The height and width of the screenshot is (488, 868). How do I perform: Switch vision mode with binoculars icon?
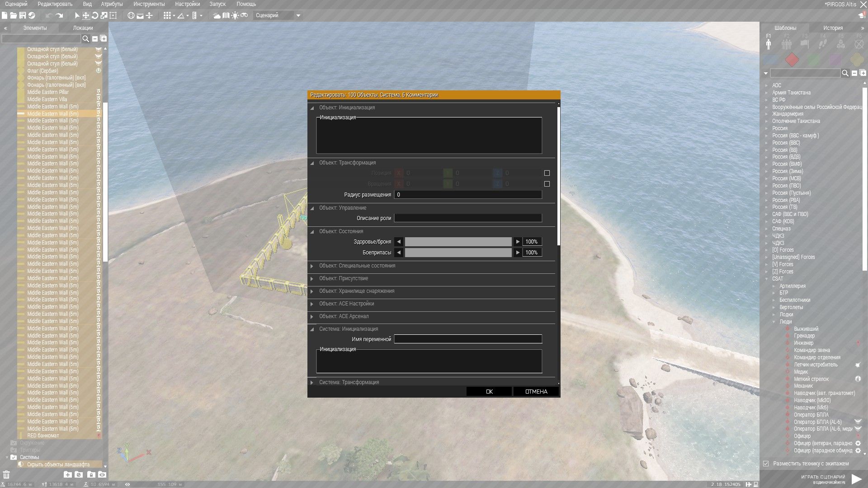(x=244, y=15)
